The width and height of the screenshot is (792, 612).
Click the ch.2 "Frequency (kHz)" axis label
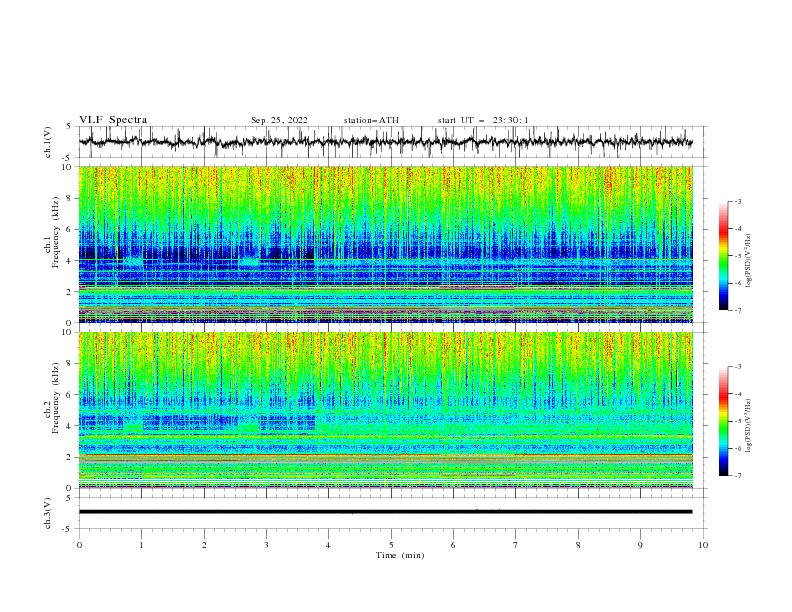point(56,399)
